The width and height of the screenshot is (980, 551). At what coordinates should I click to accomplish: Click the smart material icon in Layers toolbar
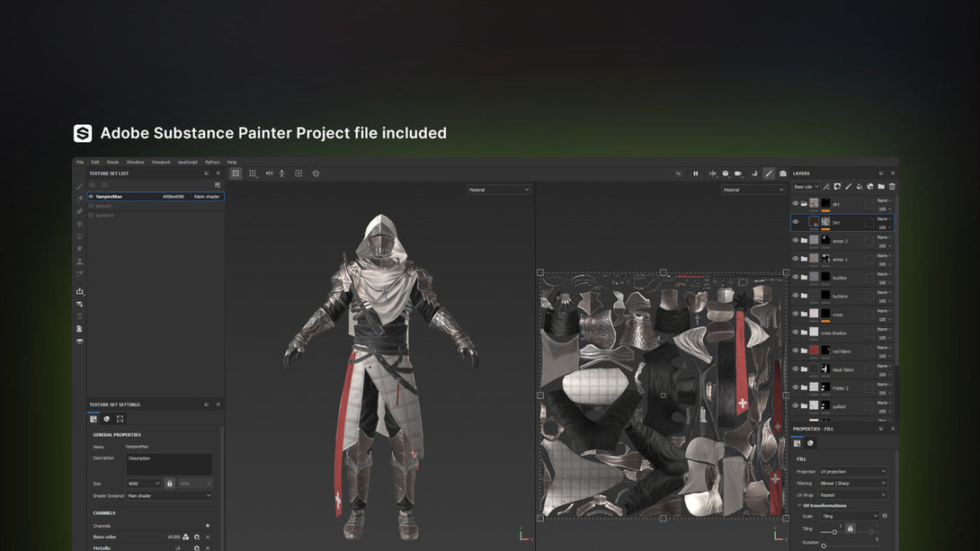[870, 186]
